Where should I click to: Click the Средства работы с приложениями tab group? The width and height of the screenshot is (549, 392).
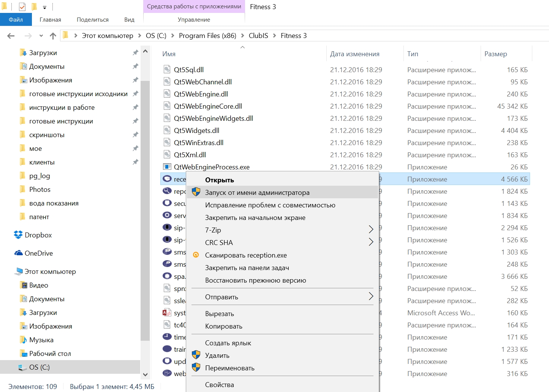pos(194,6)
